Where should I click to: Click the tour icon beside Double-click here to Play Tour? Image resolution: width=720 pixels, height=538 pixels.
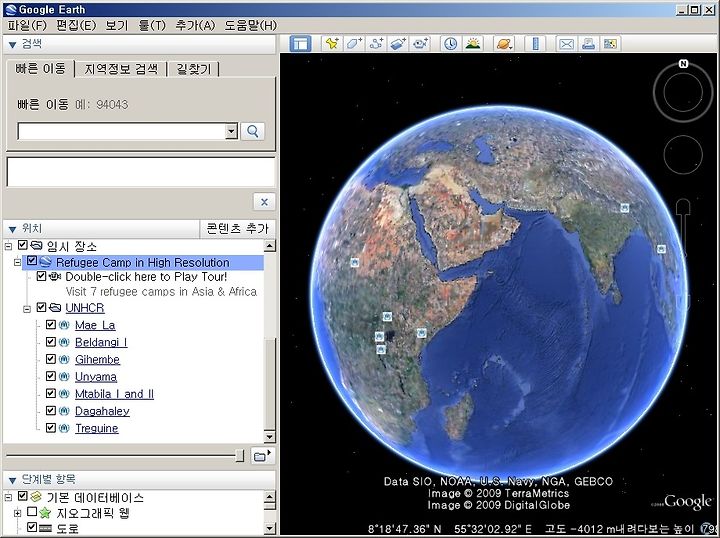pos(55,276)
